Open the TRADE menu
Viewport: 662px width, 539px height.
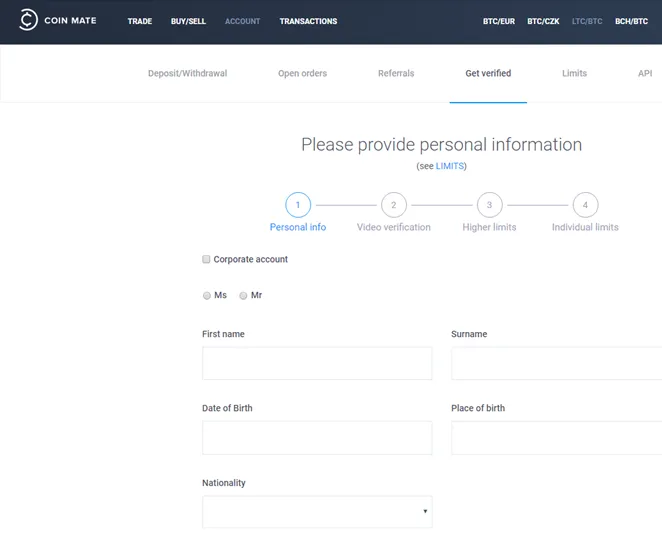point(140,21)
